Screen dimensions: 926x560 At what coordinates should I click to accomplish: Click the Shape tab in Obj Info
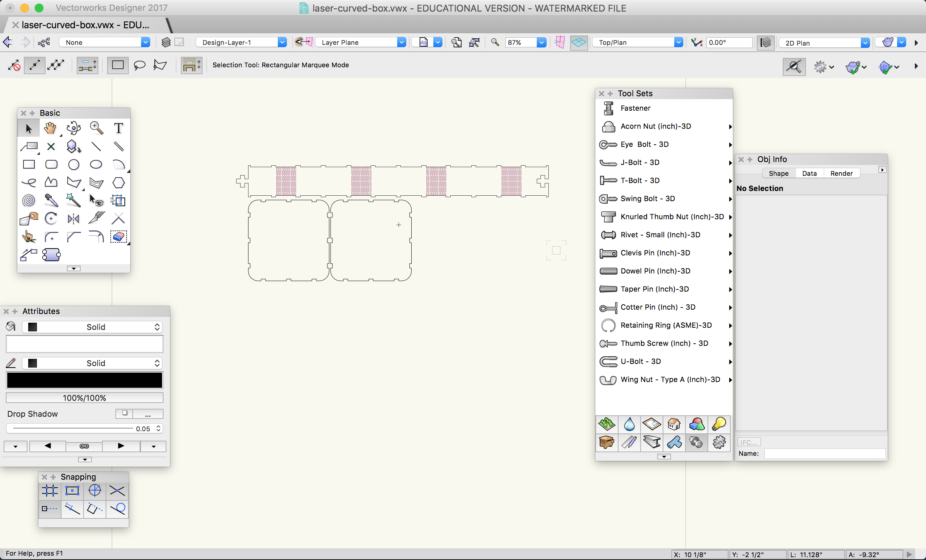pyautogui.click(x=778, y=173)
